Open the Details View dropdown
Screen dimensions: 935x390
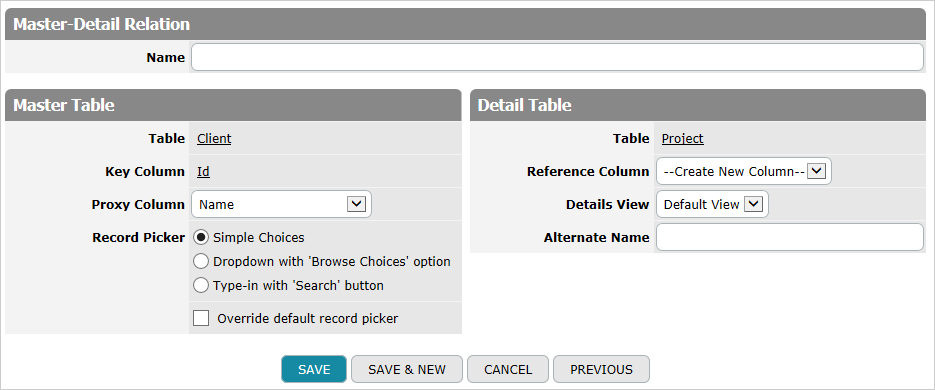click(712, 204)
